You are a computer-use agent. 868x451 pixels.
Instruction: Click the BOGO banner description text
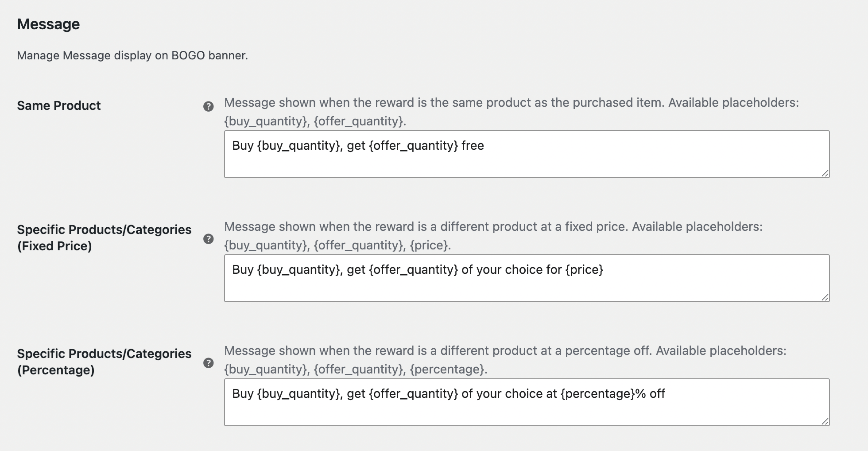[x=132, y=55]
